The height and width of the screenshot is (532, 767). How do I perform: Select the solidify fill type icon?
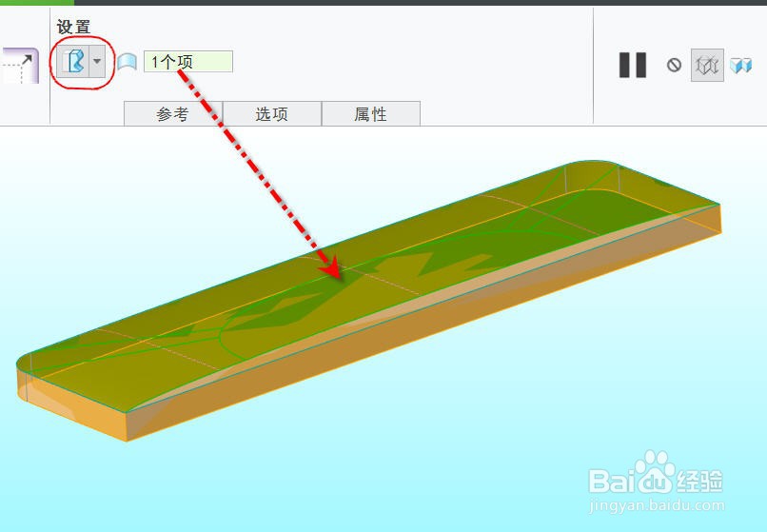73,62
